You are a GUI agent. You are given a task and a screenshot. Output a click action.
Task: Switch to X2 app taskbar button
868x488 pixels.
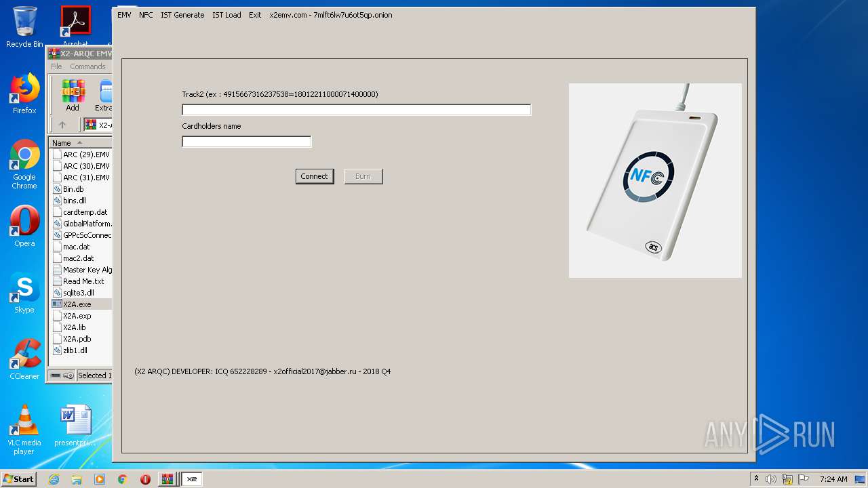(192, 479)
